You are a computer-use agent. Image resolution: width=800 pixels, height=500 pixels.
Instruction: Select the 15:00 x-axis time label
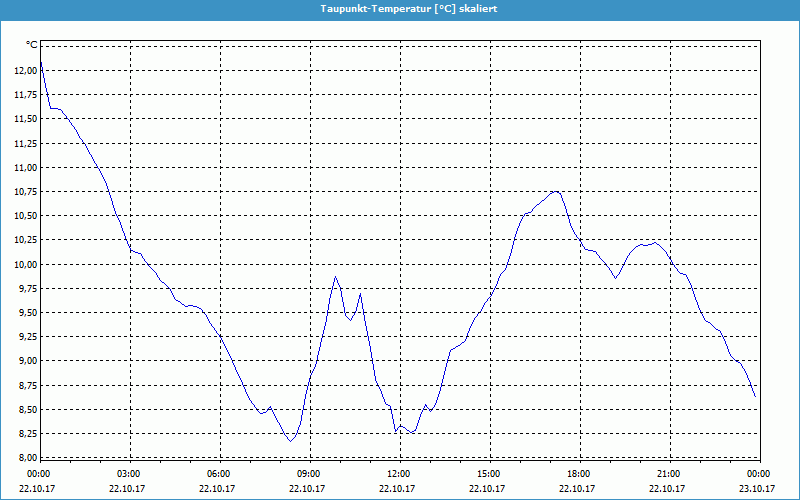tap(489, 474)
